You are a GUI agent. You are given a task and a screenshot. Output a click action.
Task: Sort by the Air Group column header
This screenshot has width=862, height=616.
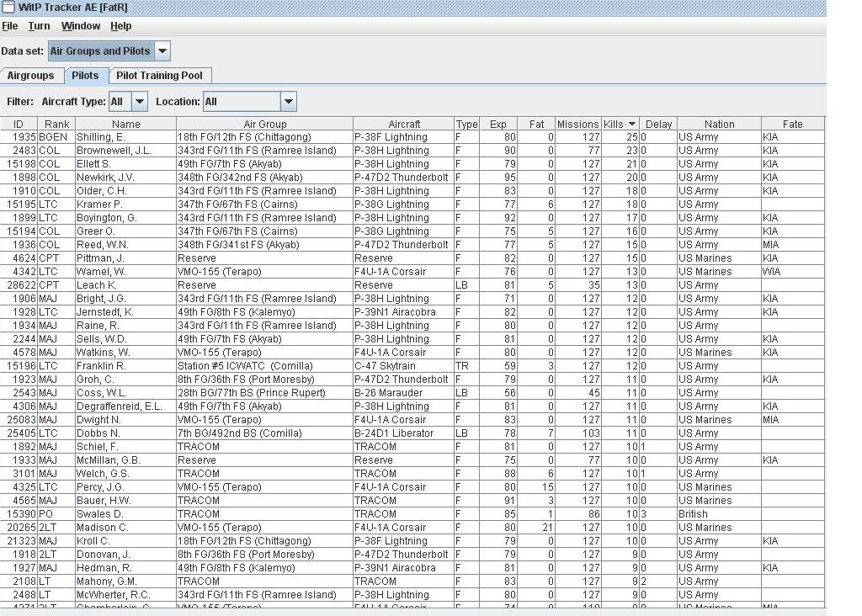[265, 125]
